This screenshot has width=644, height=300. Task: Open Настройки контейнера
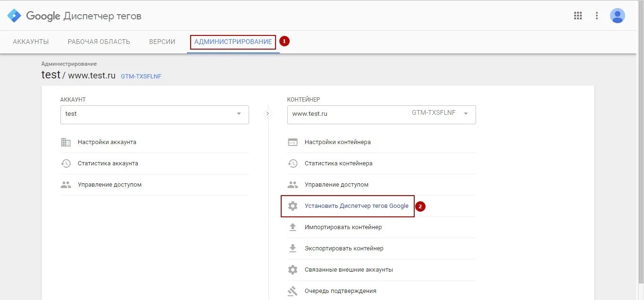coord(337,142)
